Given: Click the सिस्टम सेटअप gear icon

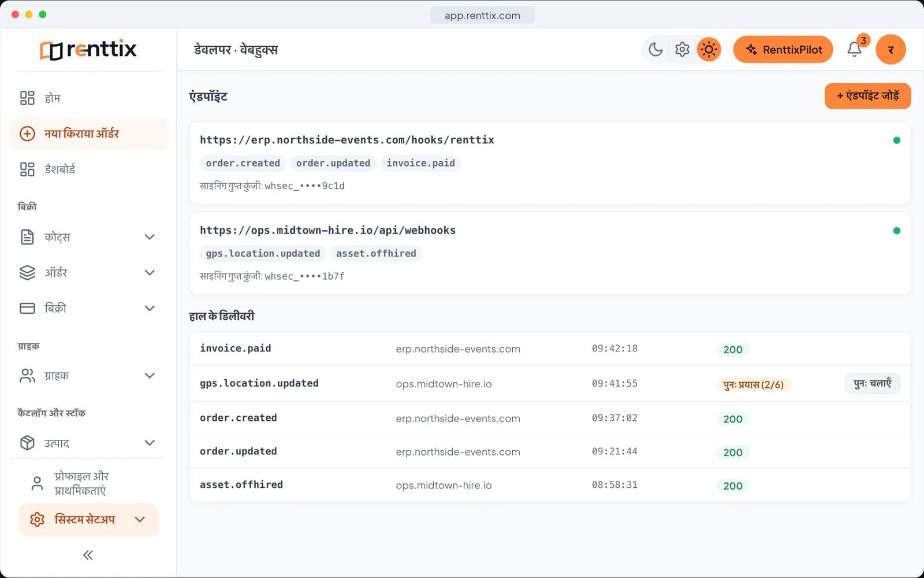Looking at the screenshot, I should pos(37,520).
